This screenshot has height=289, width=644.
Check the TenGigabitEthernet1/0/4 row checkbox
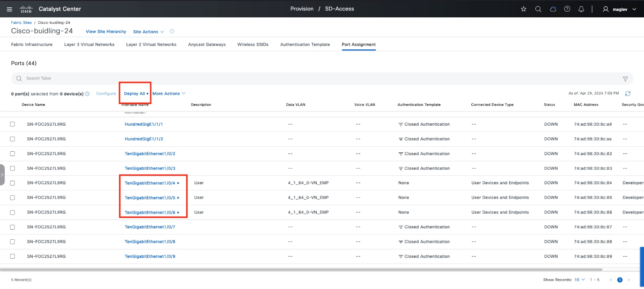click(13, 183)
